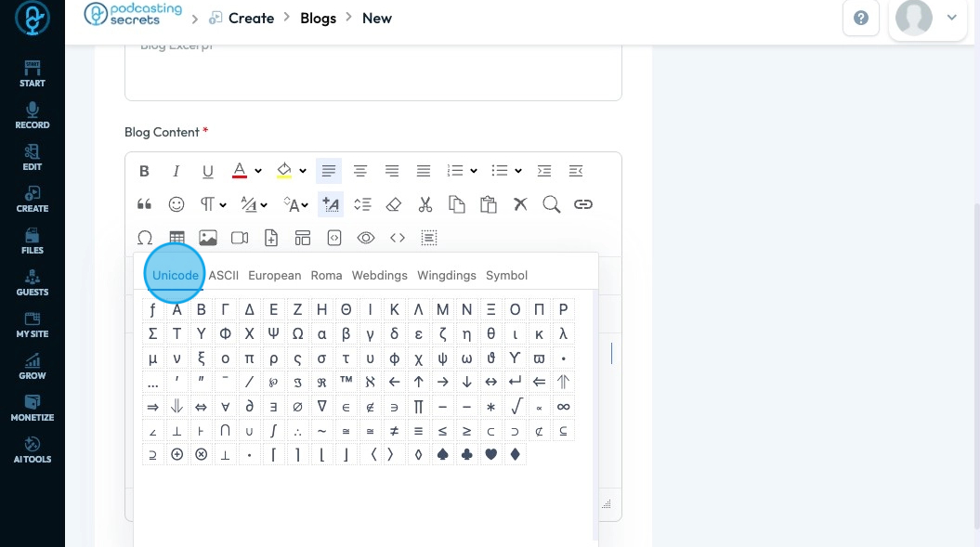Insert capital Omega Ω character
The height and width of the screenshot is (547, 980).
click(297, 333)
